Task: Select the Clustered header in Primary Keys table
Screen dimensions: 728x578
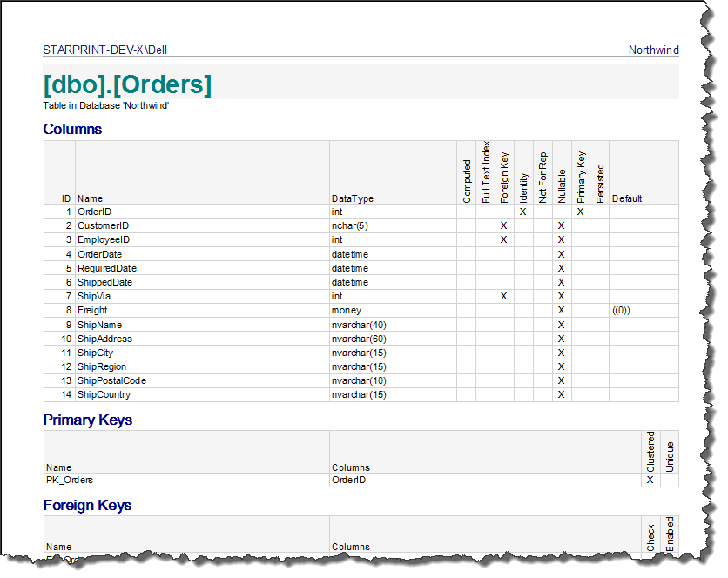Action: 650,452
